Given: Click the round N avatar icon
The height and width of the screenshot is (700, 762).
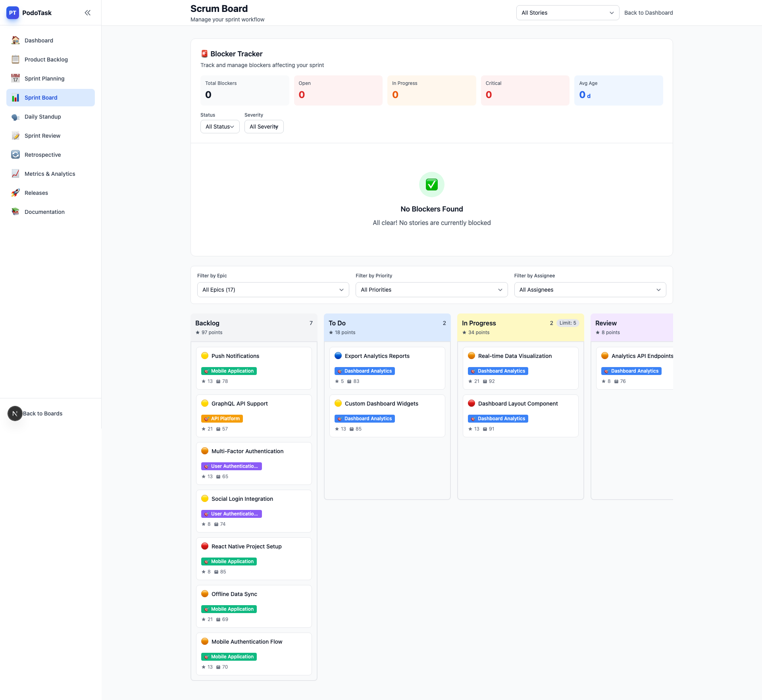Looking at the screenshot, I should [x=15, y=413].
